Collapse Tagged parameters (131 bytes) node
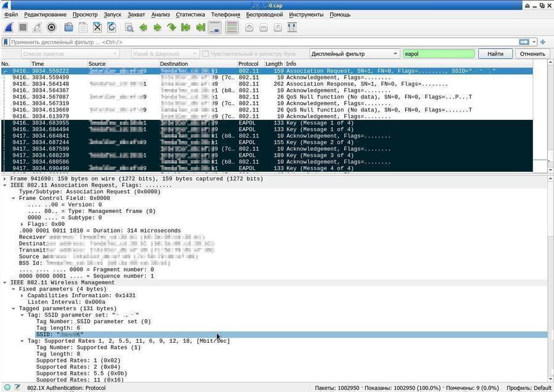 pos(14,308)
